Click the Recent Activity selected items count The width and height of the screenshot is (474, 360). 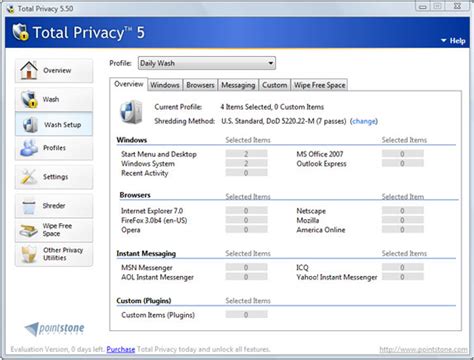[x=246, y=173]
